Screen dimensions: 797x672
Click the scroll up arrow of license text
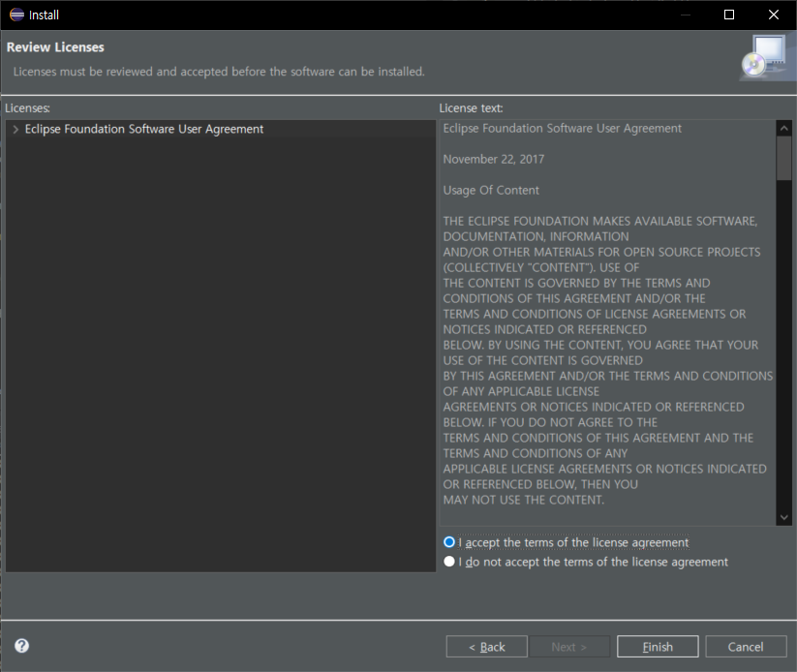pyautogui.click(x=783, y=128)
